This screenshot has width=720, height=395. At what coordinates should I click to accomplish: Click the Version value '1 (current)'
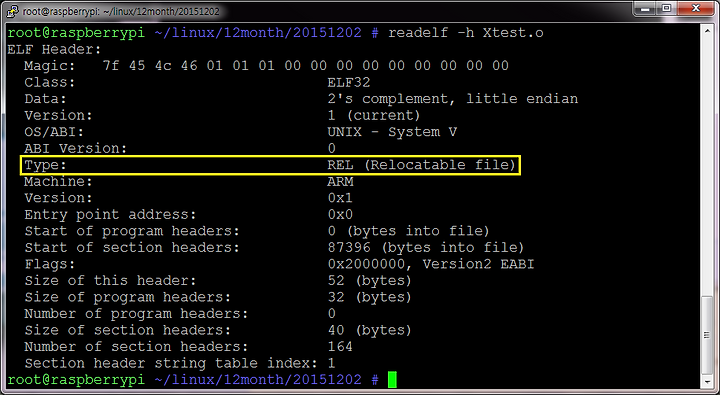[x=374, y=115]
